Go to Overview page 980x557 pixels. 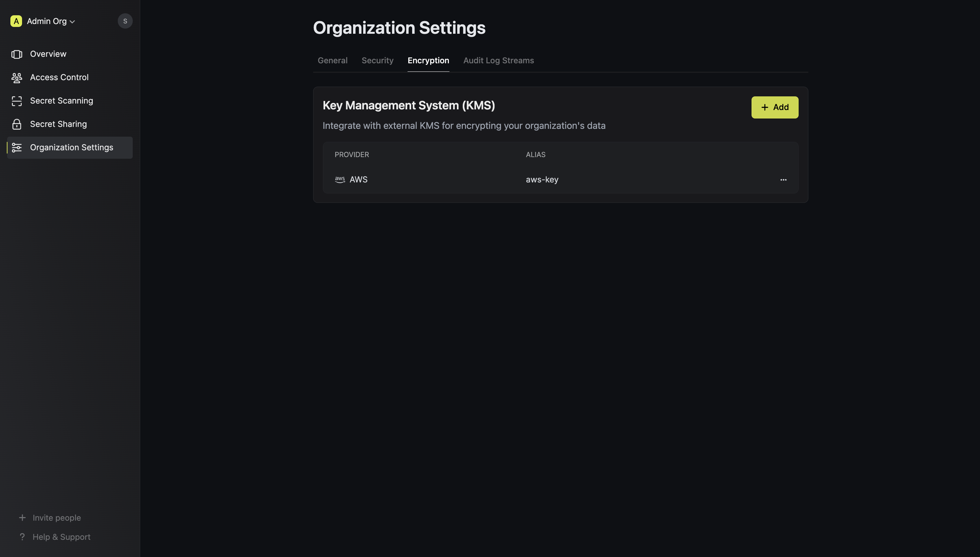point(69,54)
